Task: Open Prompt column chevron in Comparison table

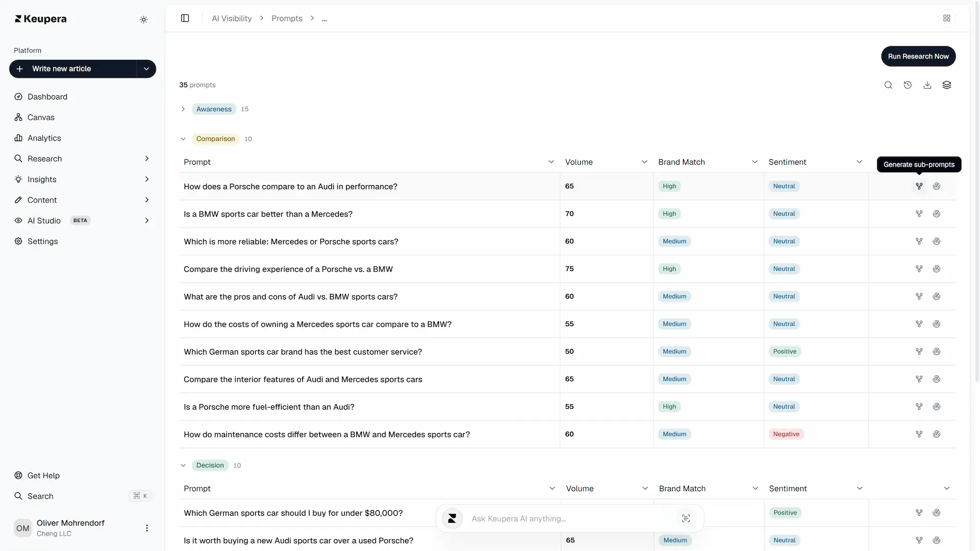Action: pyautogui.click(x=551, y=162)
